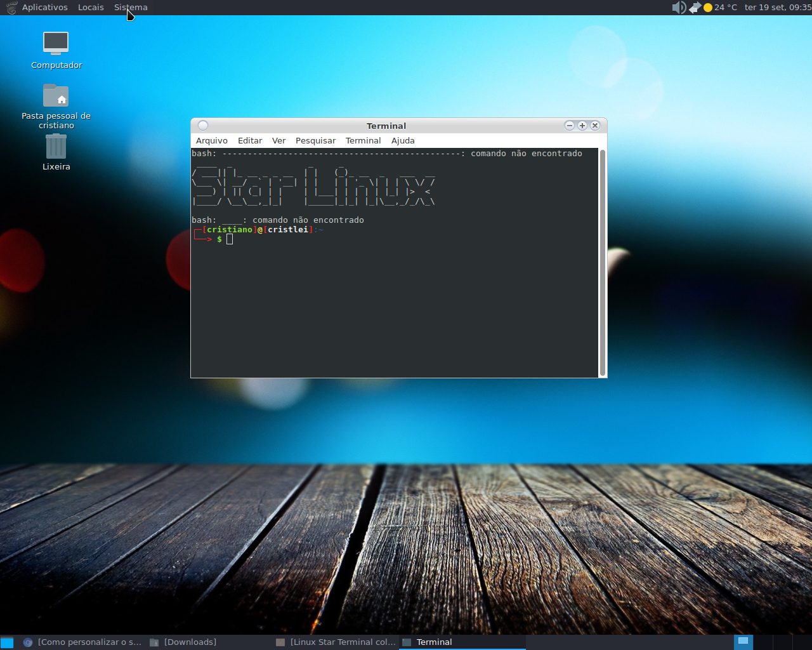Click the Terminal window title bar
Screen dimensions: 812x650
386,126
